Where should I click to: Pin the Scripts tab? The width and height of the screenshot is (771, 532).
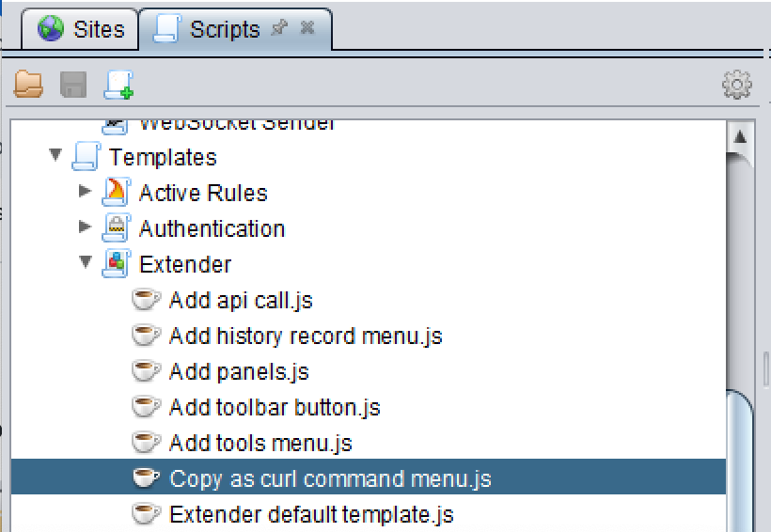(x=279, y=27)
